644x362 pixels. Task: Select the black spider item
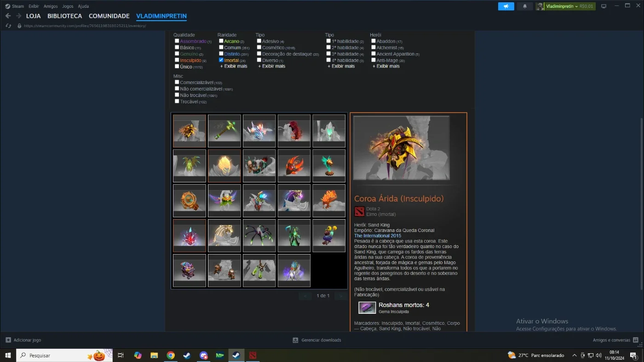[259, 236]
